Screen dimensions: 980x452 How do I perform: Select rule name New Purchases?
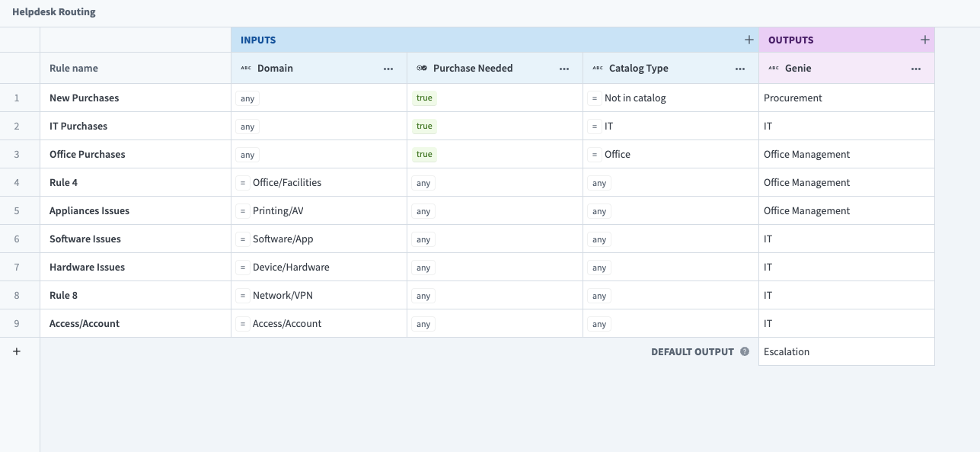coord(84,98)
